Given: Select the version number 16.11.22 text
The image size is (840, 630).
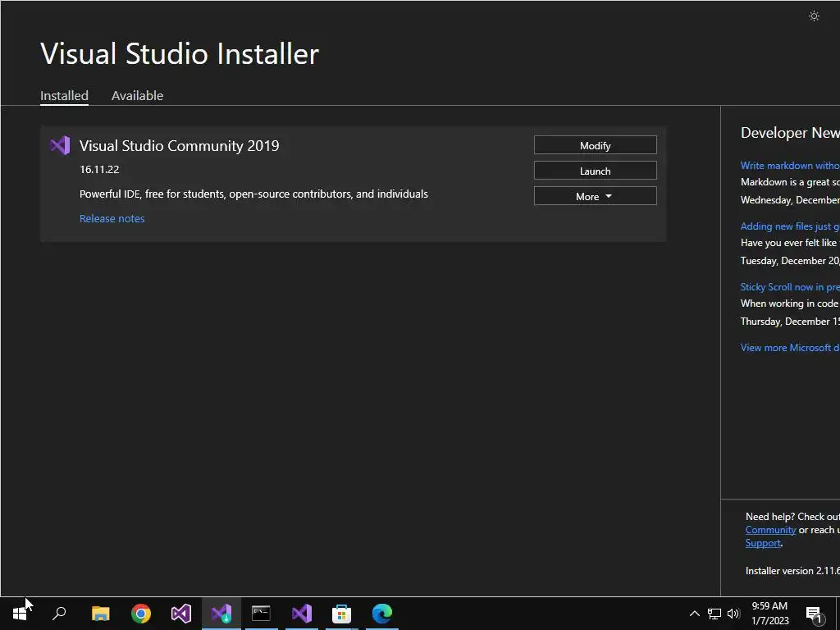Looking at the screenshot, I should pos(99,169).
